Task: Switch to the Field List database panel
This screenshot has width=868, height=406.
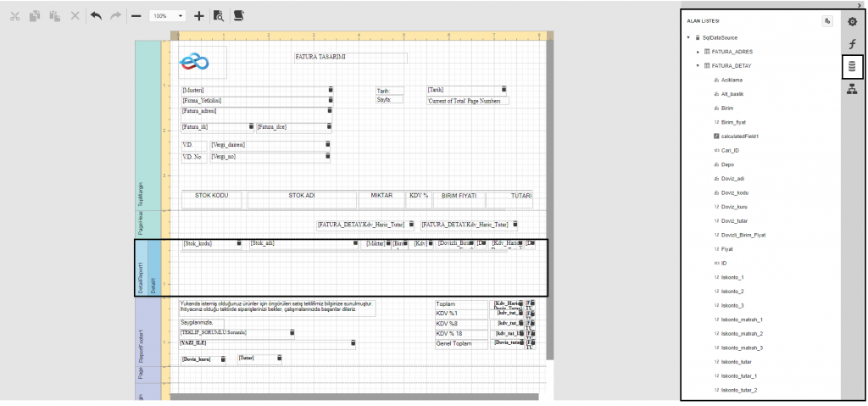Action: pyautogui.click(x=853, y=67)
